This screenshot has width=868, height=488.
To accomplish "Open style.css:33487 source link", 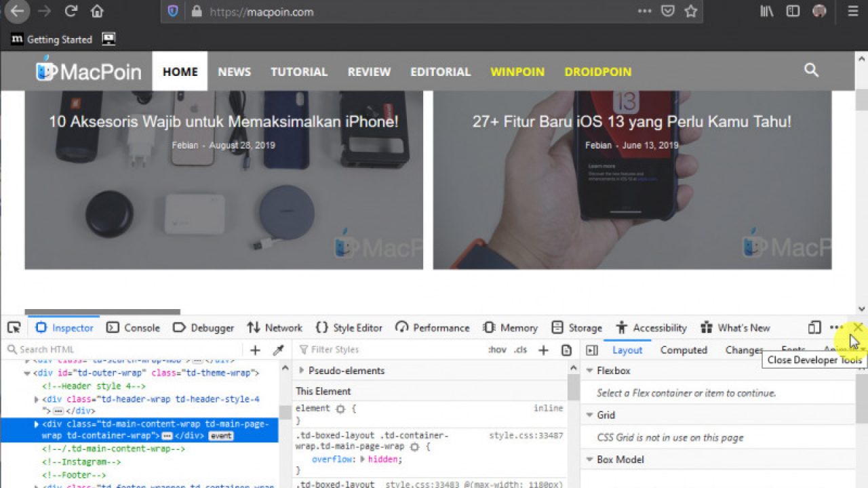I will (526, 435).
